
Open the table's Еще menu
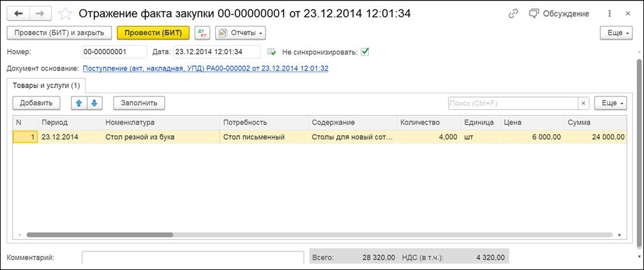611,104
